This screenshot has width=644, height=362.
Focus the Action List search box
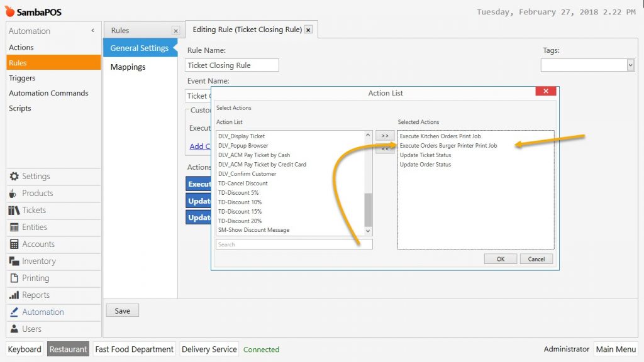pyautogui.click(x=294, y=244)
